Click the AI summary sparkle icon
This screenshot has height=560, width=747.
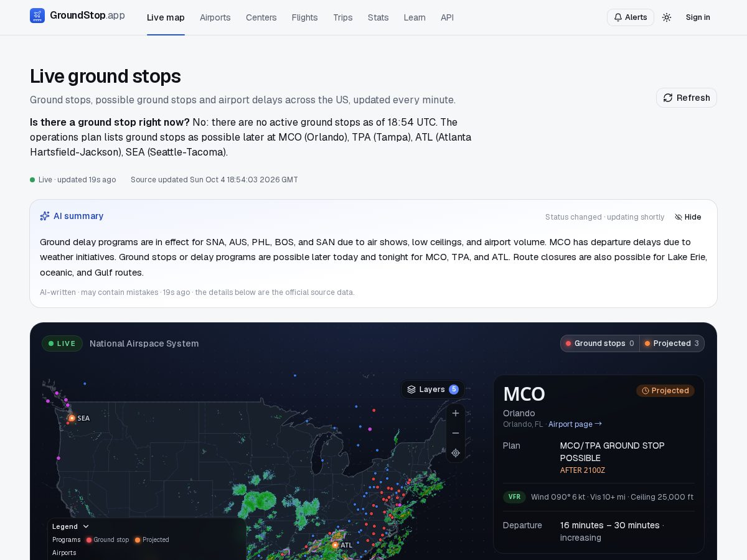point(45,216)
